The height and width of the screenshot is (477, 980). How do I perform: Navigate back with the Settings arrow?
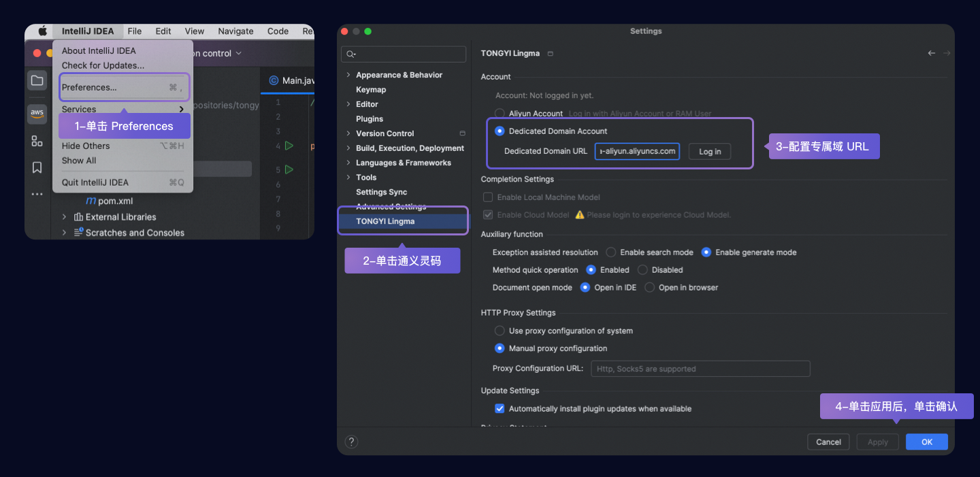tap(932, 53)
